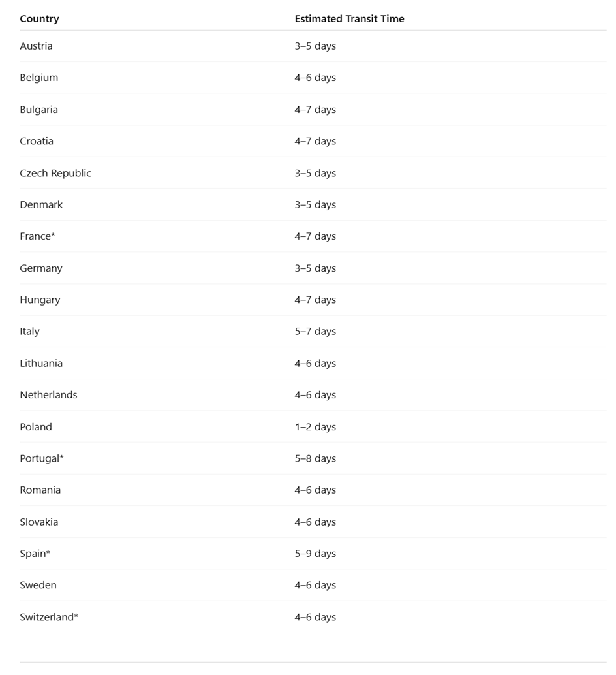Click the Switzerland* row label

pyautogui.click(x=49, y=617)
